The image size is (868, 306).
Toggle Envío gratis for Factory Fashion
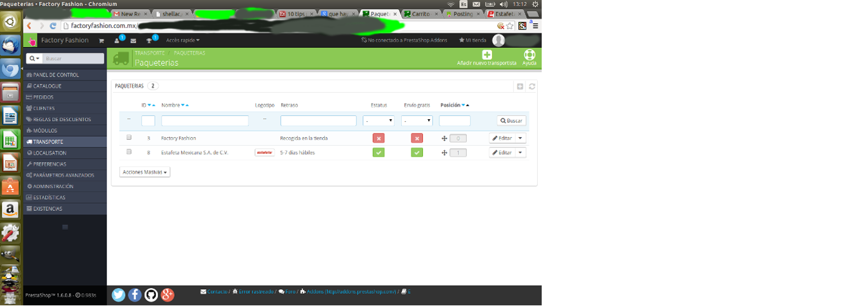417,138
